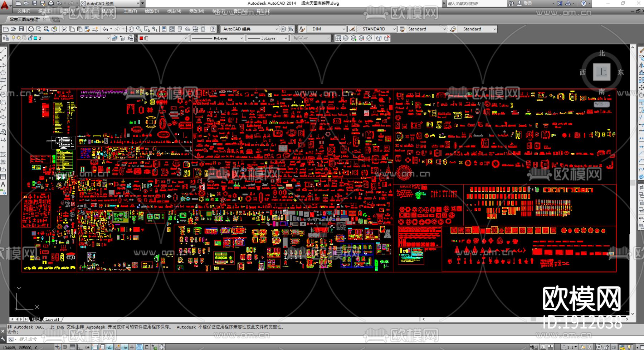This screenshot has height=350, width=644.
Task: Open the annotation scale 1:1 dropdown
Action: point(569,347)
